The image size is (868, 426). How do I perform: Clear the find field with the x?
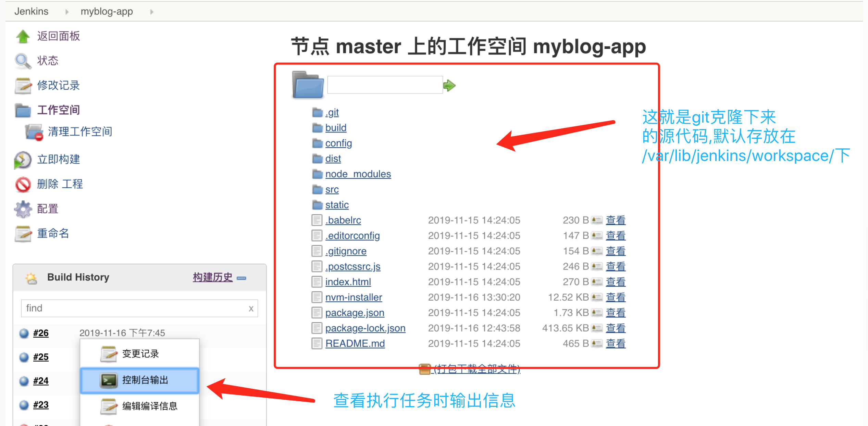pyautogui.click(x=251, y=309)
